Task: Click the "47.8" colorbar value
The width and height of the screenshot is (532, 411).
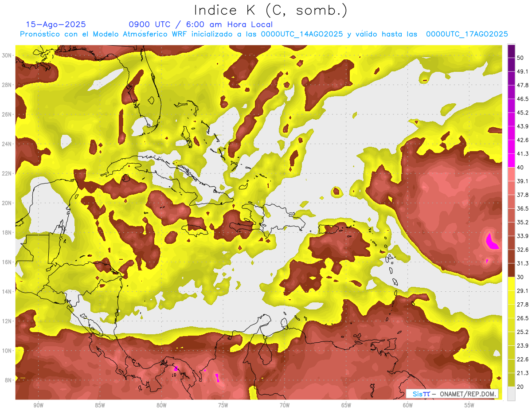Action: point(522,85)
